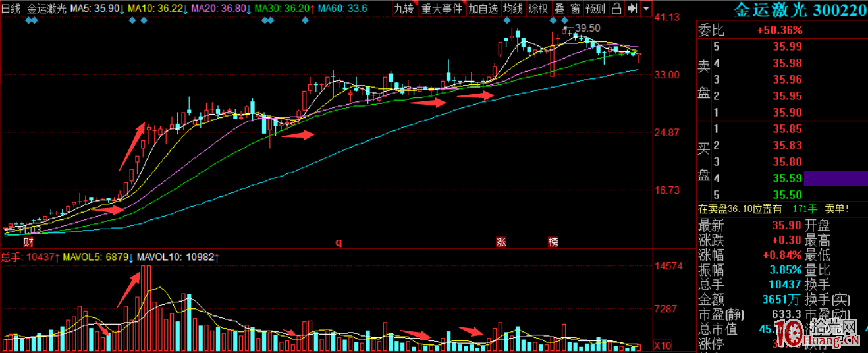
Task: Click the 在卖盘36.10位置有 alert message
Action: pos(740,209)
